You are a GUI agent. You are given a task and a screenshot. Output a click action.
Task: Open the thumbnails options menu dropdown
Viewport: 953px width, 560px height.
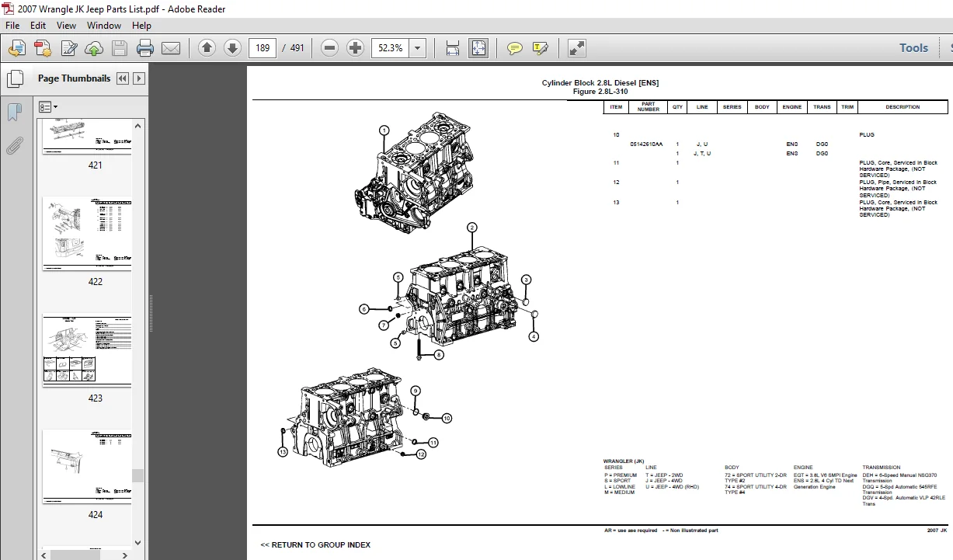pyautogui.click(x=49, y=106)
